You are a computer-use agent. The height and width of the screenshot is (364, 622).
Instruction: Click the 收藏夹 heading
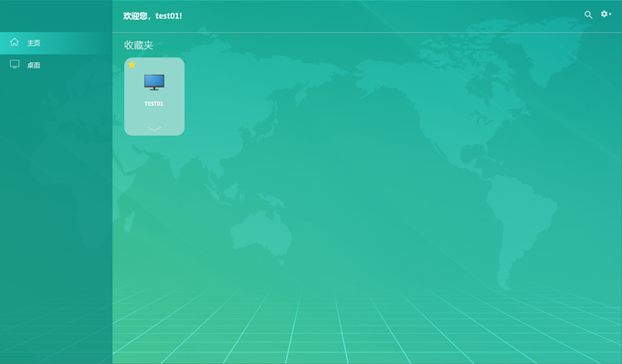(x=139, y=45)
